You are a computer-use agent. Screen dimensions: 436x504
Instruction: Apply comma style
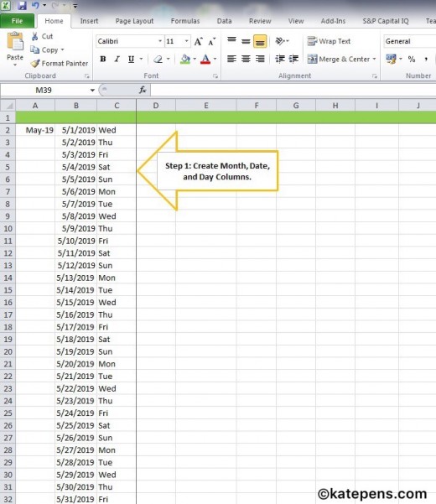(426, 60)
